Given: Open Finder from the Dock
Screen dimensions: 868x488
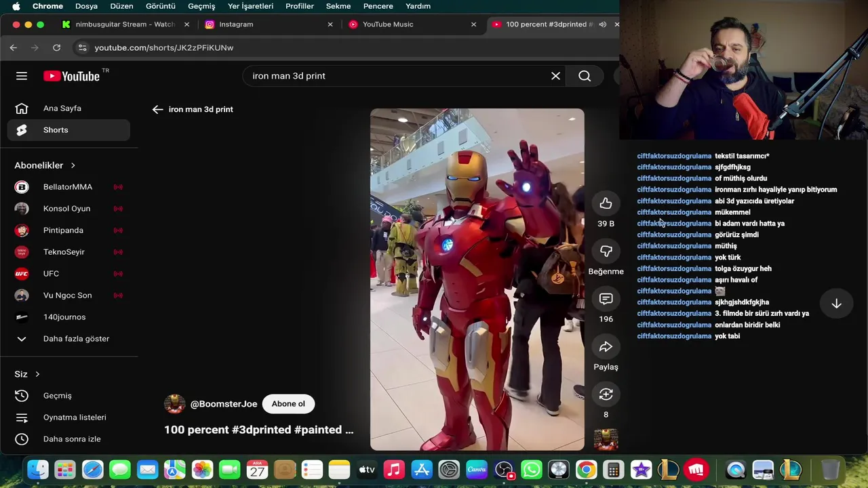Looking at the screenshot, I should click(38, 470).
